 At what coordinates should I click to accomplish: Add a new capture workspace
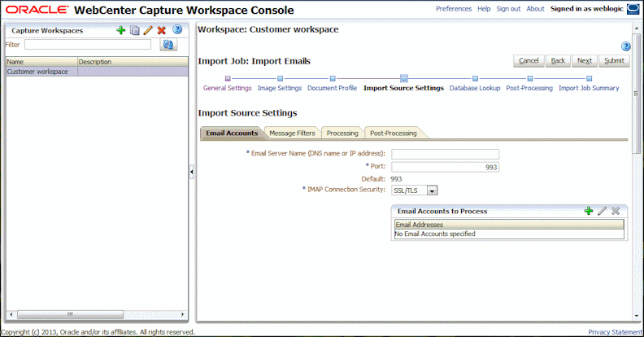coord(120,30)
